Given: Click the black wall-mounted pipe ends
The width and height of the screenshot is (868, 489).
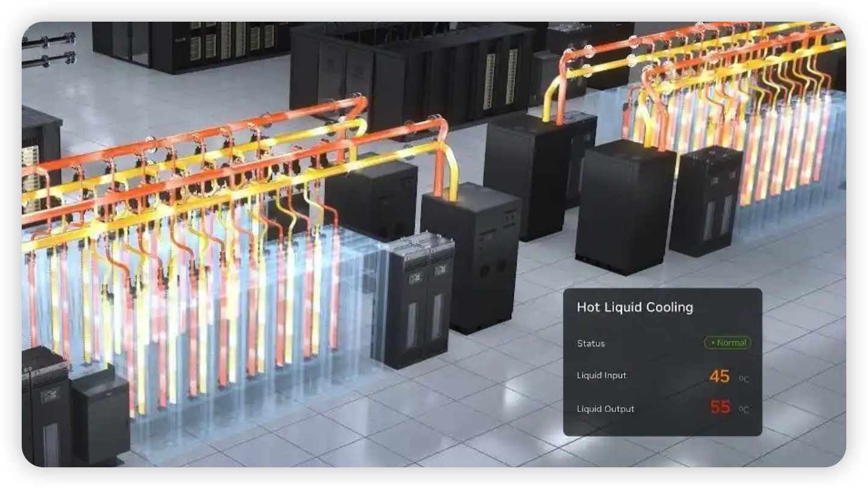Looking at the screenshot, I should point(48,48).
